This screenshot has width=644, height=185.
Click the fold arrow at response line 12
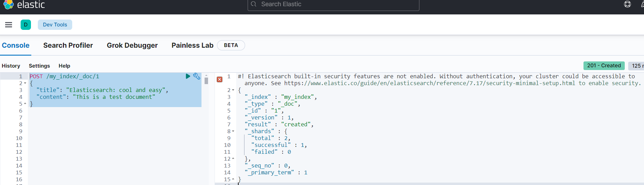[x=233, y=159]
